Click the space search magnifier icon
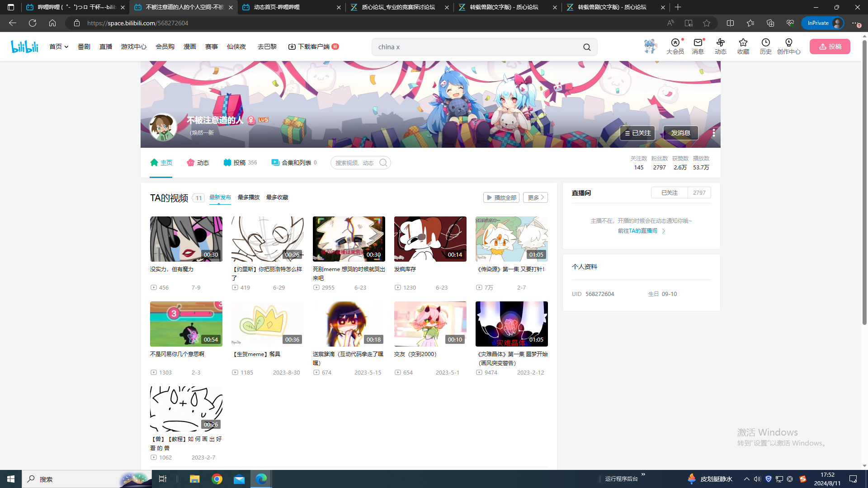Image resolution: width=868 pixels, height=488 pixels. tap(383, 163)
